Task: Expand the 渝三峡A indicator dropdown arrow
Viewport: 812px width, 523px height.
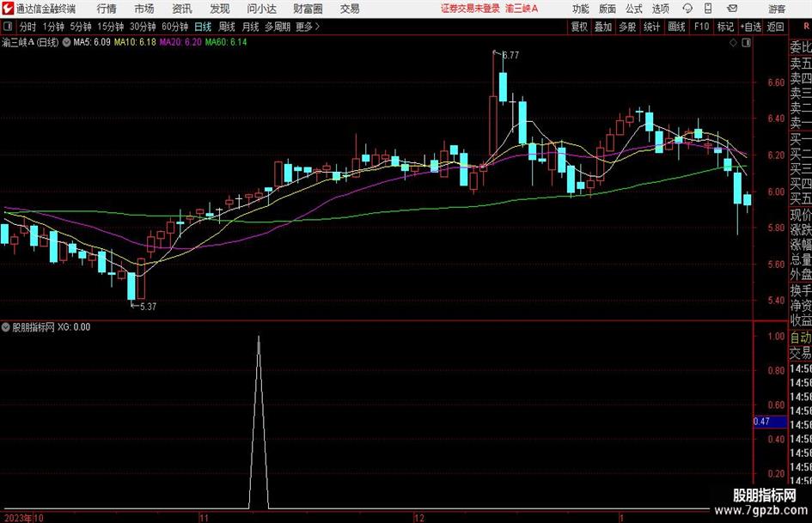Action: (x=66, y=42)
